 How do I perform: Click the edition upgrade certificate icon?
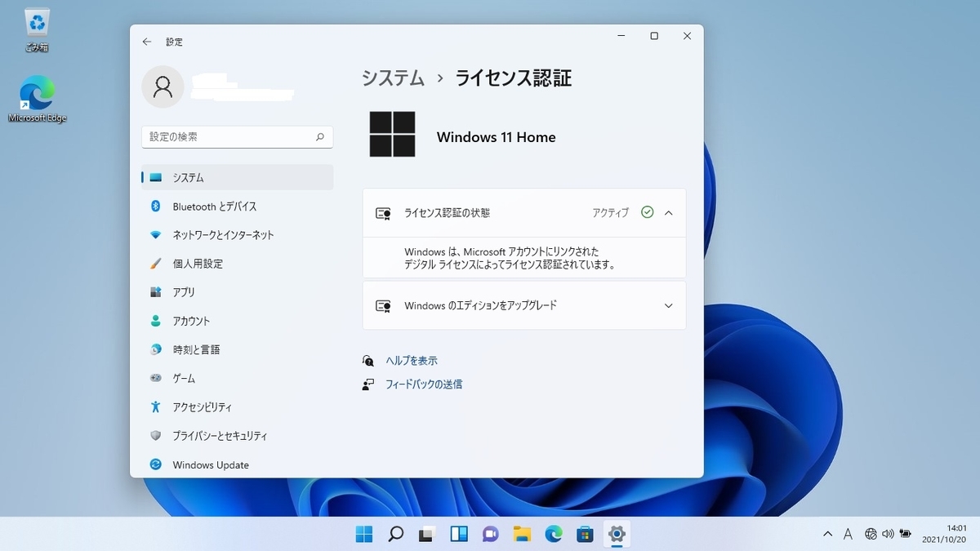383,306
